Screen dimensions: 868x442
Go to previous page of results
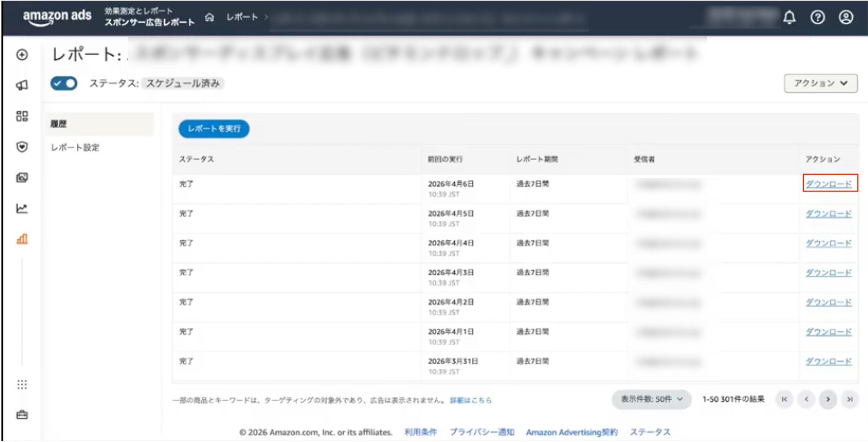[806, 399]
